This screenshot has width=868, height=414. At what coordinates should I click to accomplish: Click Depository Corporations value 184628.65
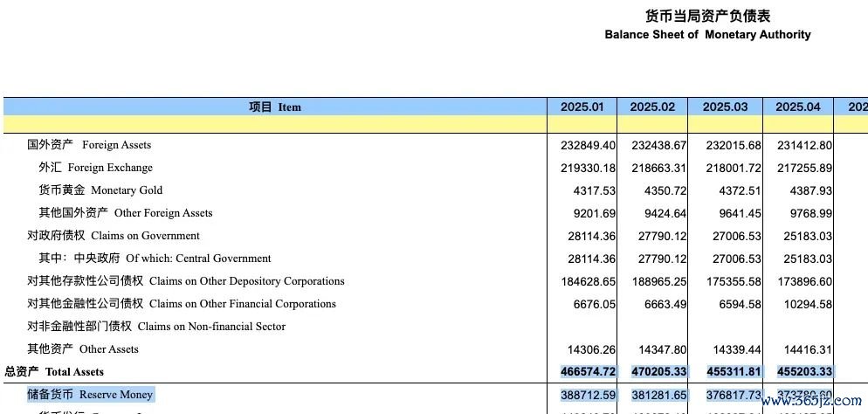[588, 282]
